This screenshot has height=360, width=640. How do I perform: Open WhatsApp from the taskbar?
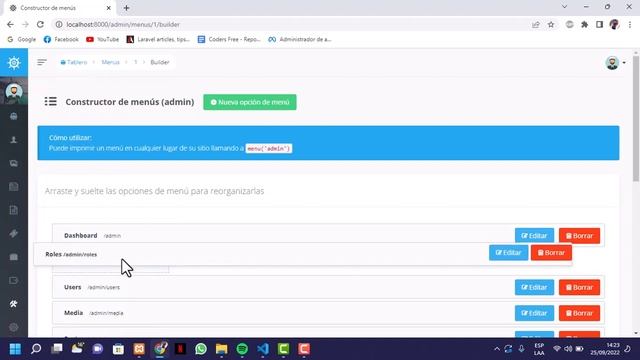coord(201,349)
